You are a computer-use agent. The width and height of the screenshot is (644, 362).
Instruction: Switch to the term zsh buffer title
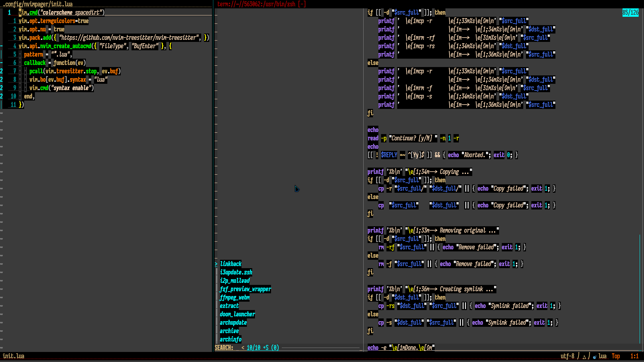pos(261,4)
